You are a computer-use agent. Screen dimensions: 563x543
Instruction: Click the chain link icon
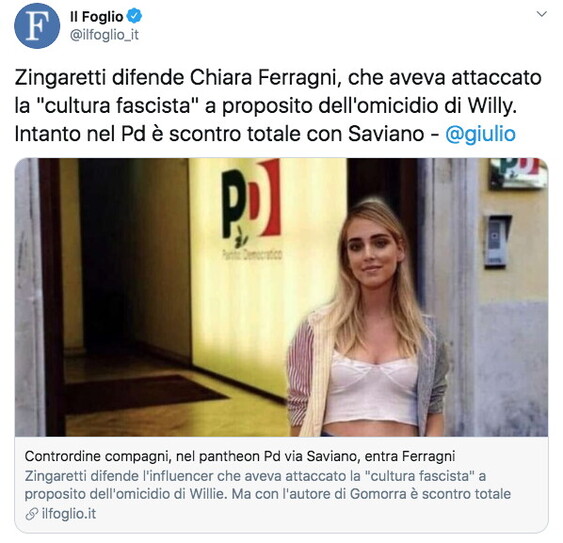pos(32,514)
